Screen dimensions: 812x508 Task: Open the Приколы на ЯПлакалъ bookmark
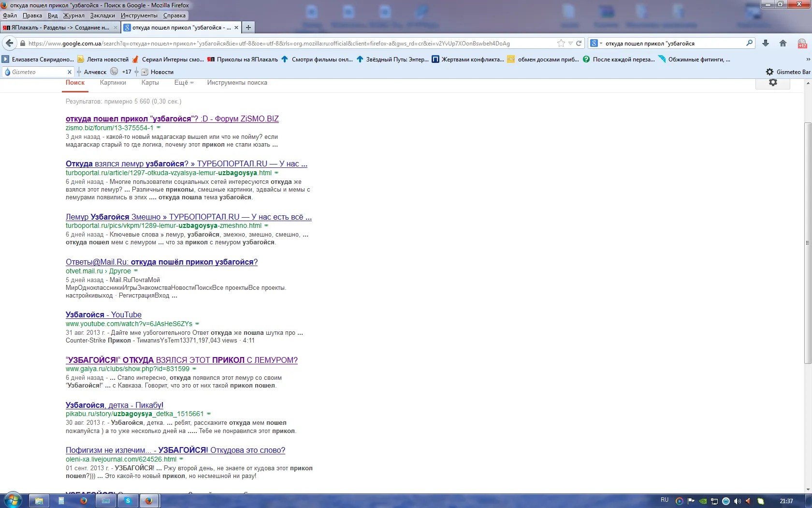tap(243, 60)
